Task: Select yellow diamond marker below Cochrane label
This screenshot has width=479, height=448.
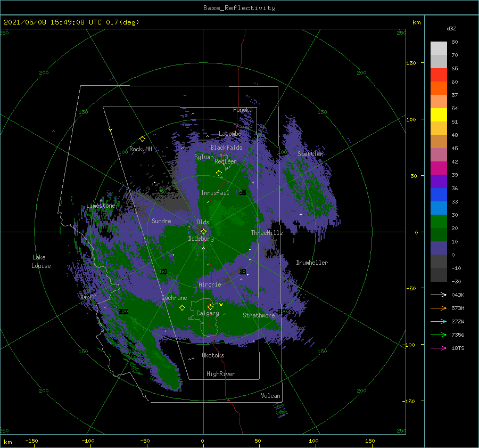Action: [x=182, y=308]
